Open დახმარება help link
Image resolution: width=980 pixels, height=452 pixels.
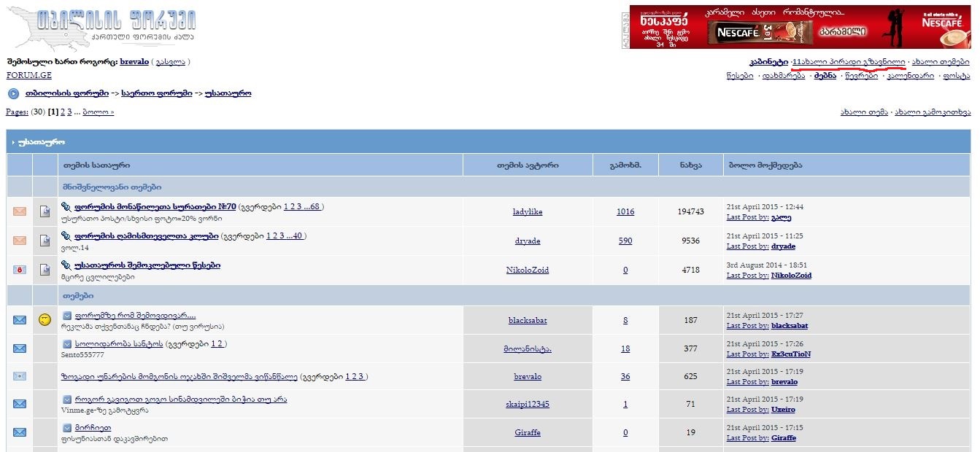click(784, 76)
